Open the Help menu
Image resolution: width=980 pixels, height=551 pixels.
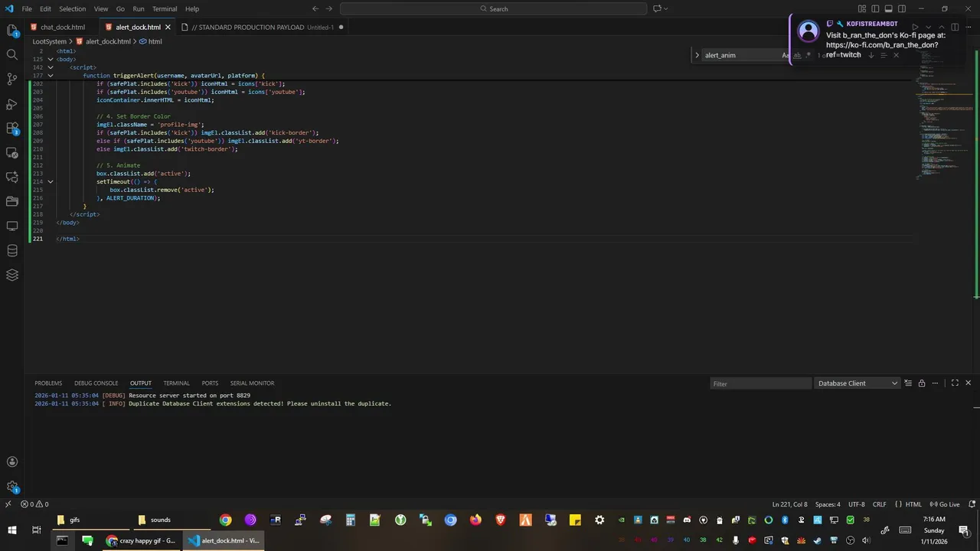pyautogui.click(x=192, y=8)
